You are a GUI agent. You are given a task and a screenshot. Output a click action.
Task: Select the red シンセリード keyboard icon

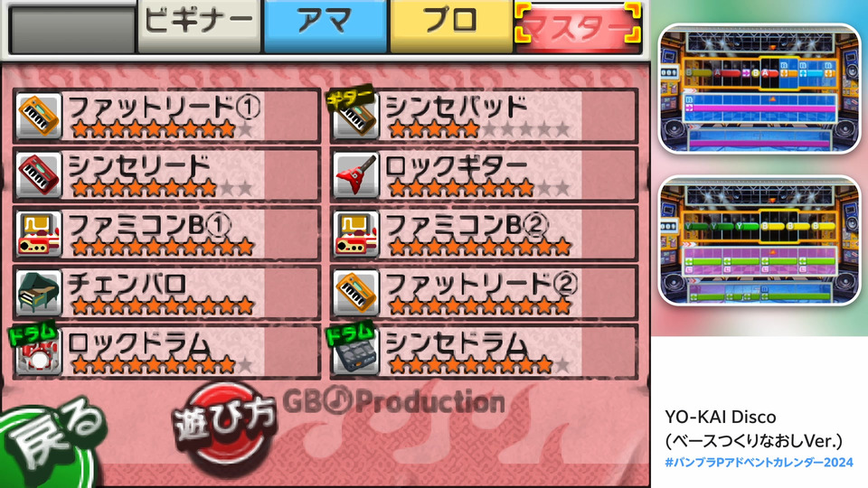[39, 174]
